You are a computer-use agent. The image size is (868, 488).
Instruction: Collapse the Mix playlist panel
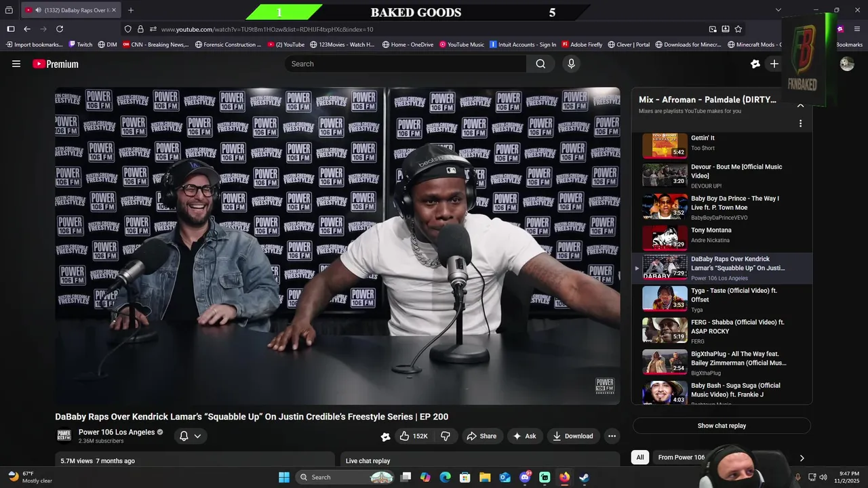pyautogui.click(x=800, y=105)
